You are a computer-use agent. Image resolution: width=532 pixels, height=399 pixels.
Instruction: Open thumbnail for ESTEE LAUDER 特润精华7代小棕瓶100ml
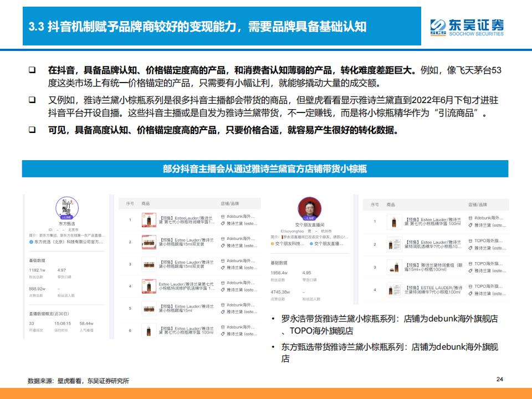(x=394, y=290)
